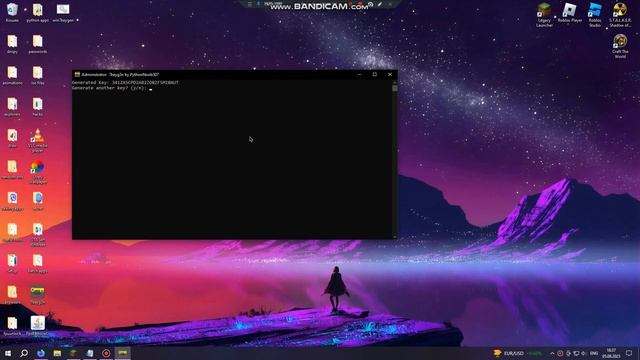This screenshot has height=360, width=640.
Task: Select the Roblox Studio shortcut
Action: 595,15
